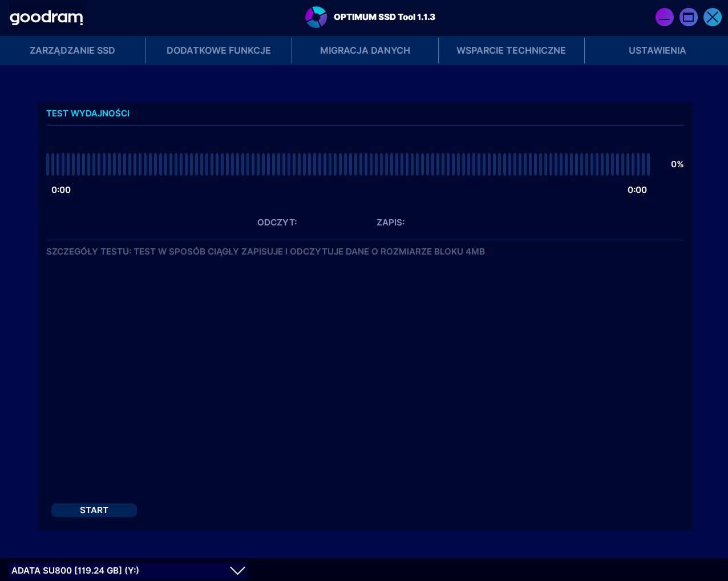
Task: Expand the drive list with the chevron arrow
Action: 237,571
